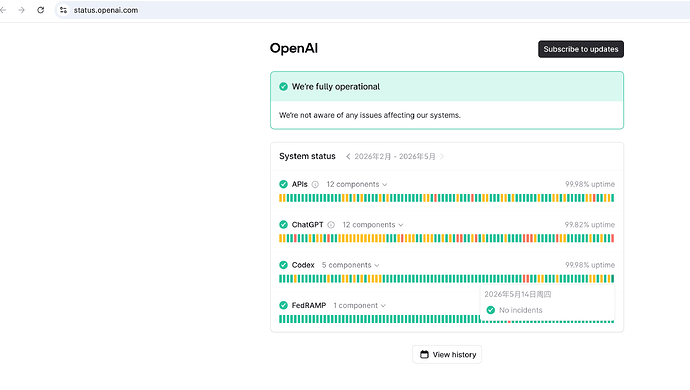Screen dimensions: 690x390
Task: Click the Subscribe to updates button
Action: click(x=581, y=49)
